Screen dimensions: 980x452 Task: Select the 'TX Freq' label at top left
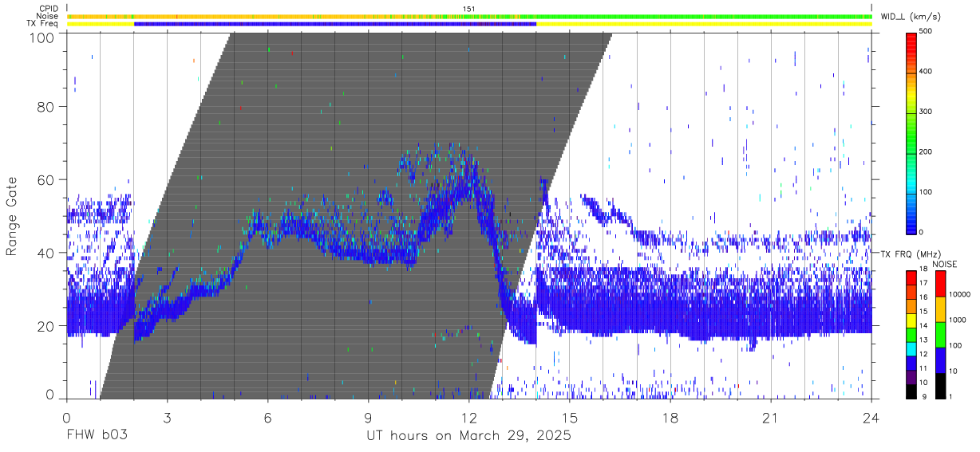(x=44, y=23)
